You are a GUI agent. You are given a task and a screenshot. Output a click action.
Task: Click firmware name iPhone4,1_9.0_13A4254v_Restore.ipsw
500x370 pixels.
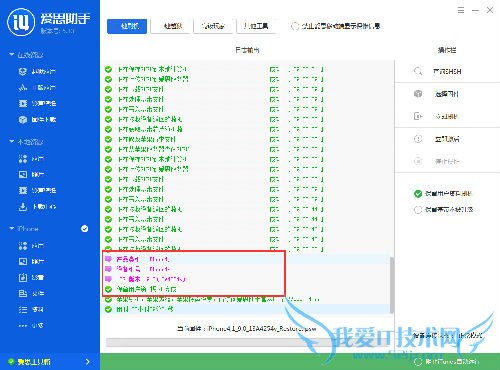[x=262, y=329]
